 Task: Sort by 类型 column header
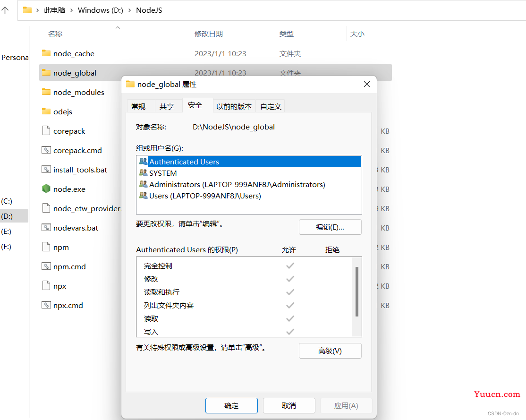tap(287, 34)
